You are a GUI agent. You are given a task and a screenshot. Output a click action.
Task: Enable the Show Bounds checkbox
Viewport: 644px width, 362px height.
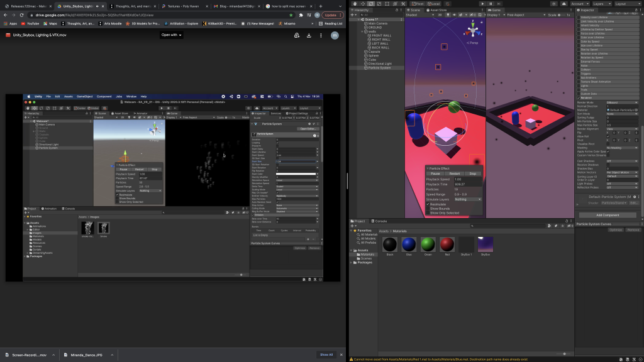tap(428, 209)
